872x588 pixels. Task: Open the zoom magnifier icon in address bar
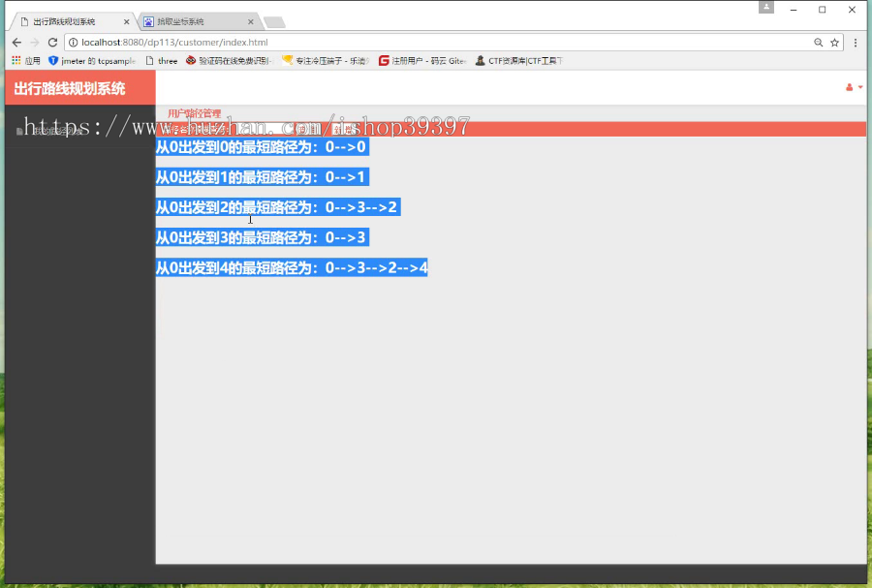pos(818,43)
